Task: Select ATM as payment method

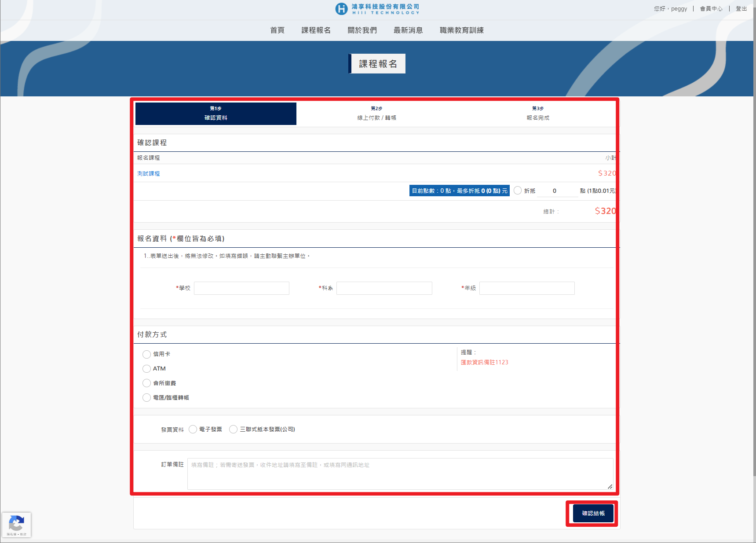Action: [147, 369]
